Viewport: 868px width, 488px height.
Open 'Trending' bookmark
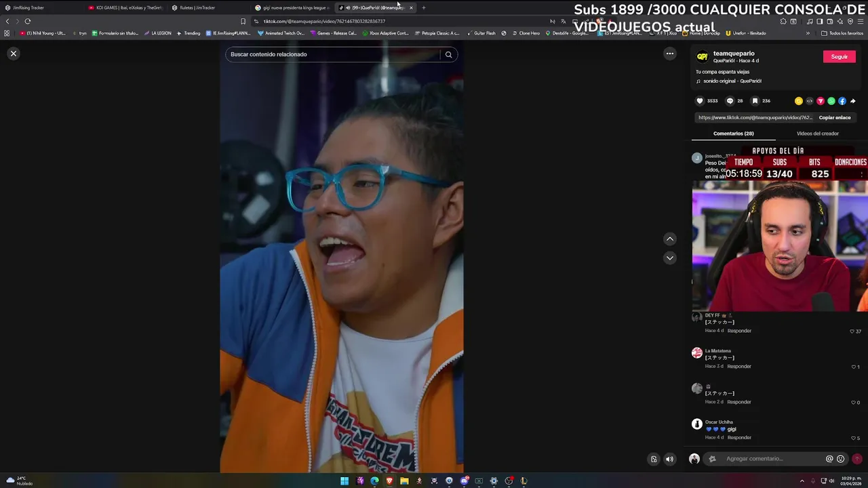189,33
